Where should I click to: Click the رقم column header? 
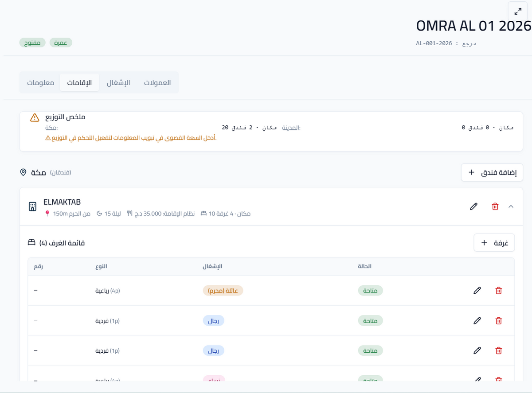coord(38,266)
